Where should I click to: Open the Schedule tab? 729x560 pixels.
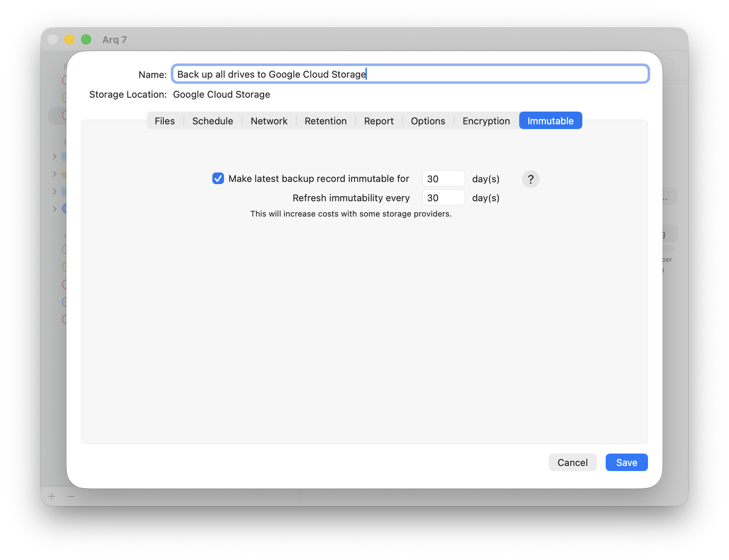point(212,121)
